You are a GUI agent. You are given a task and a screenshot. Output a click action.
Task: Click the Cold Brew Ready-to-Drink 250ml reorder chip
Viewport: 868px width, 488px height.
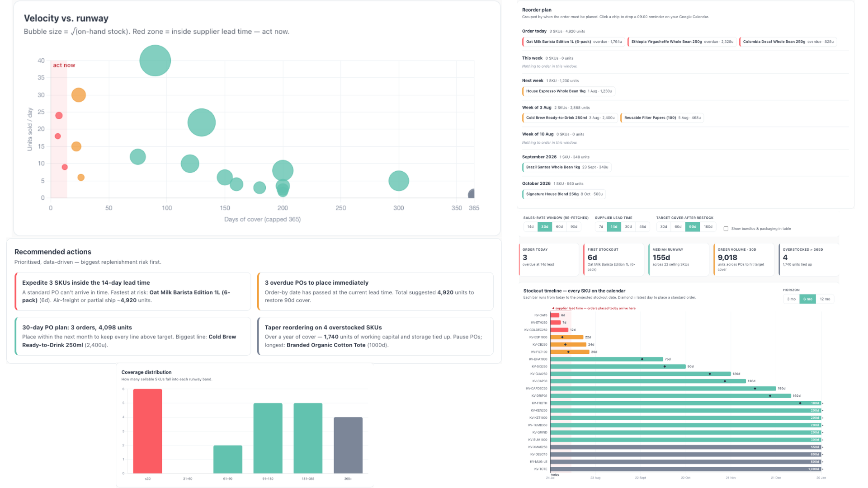(x=570, y=118)
